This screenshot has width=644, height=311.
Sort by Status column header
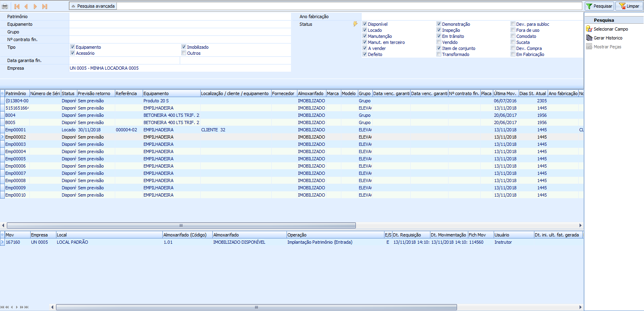(69, 93)
